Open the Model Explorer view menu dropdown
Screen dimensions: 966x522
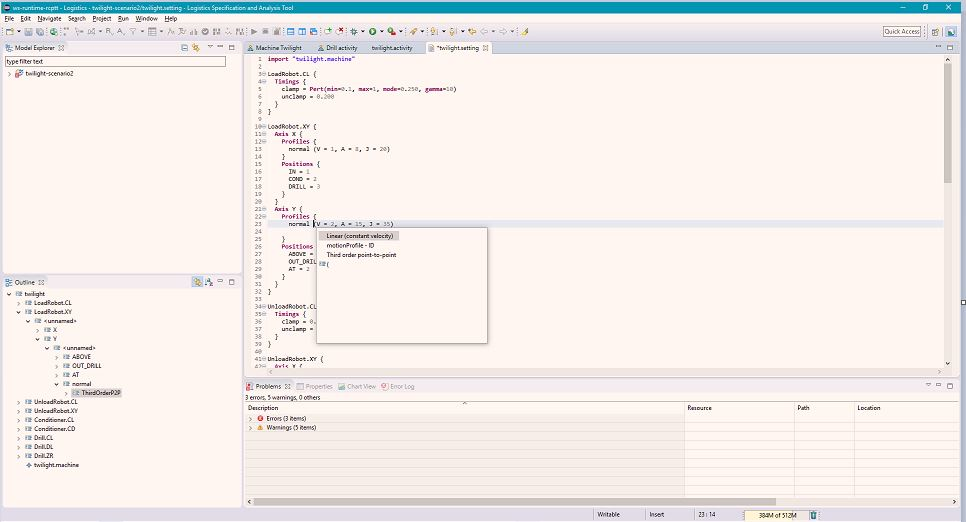(x=209, y=48)
